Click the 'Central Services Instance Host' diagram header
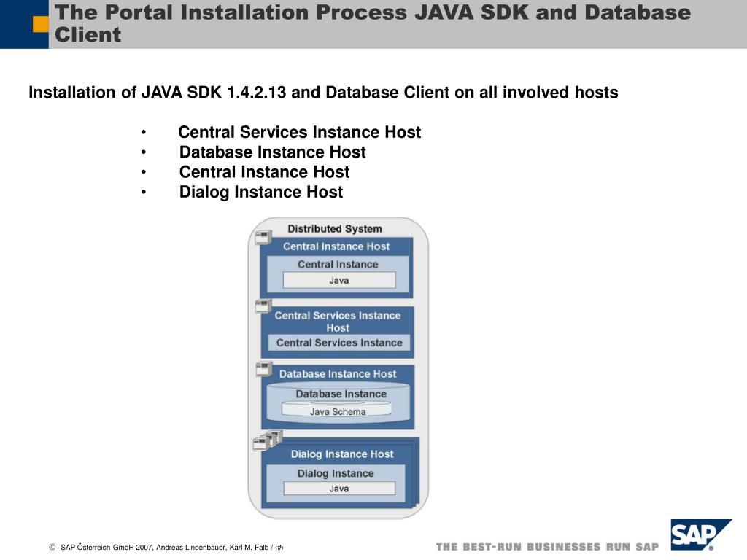 (338, 322)
